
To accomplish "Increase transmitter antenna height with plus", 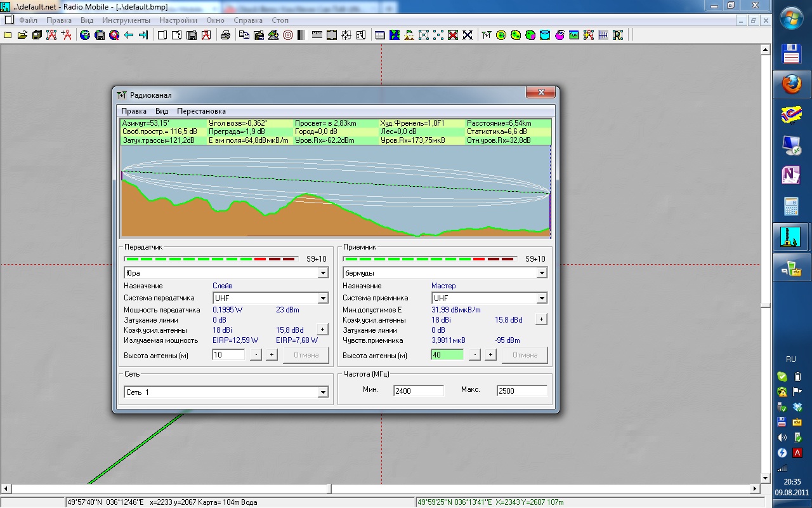I will click(272, 355).
